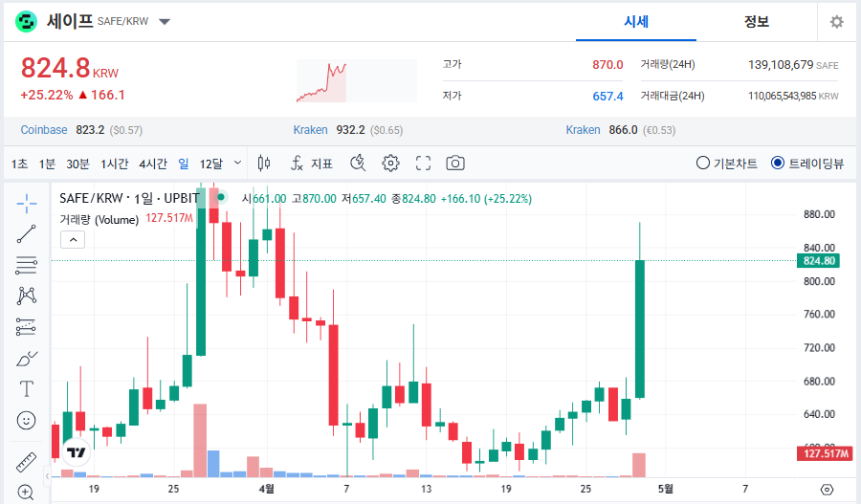This screenshot has height=504, width=861.
Task: Select the 1분 interval
Action: [x=47, y=164]
